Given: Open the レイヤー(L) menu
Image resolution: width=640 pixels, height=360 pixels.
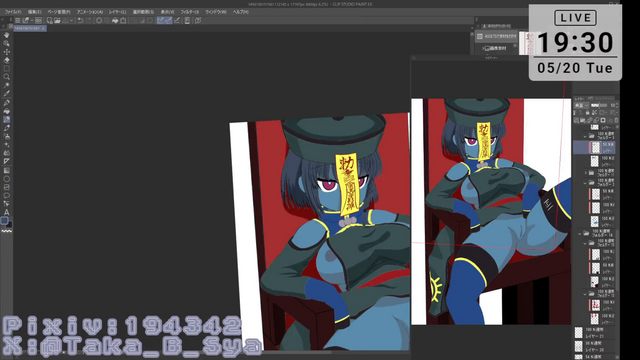Looking at the screenshot, I should click(117, 12).
